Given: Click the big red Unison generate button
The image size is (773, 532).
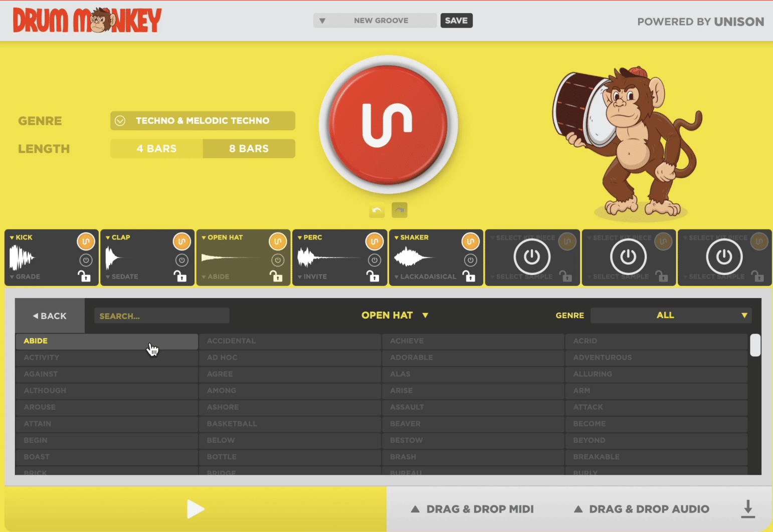Looking at the screenshot, I should 388,124.
